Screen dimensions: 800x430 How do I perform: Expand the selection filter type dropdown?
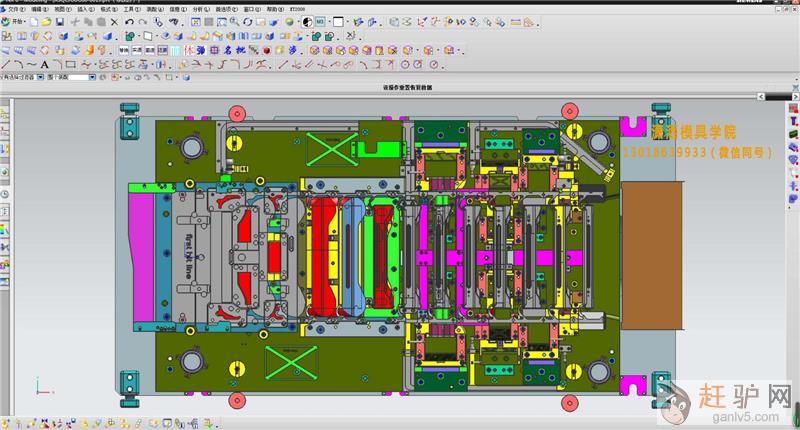pos(40,77)
